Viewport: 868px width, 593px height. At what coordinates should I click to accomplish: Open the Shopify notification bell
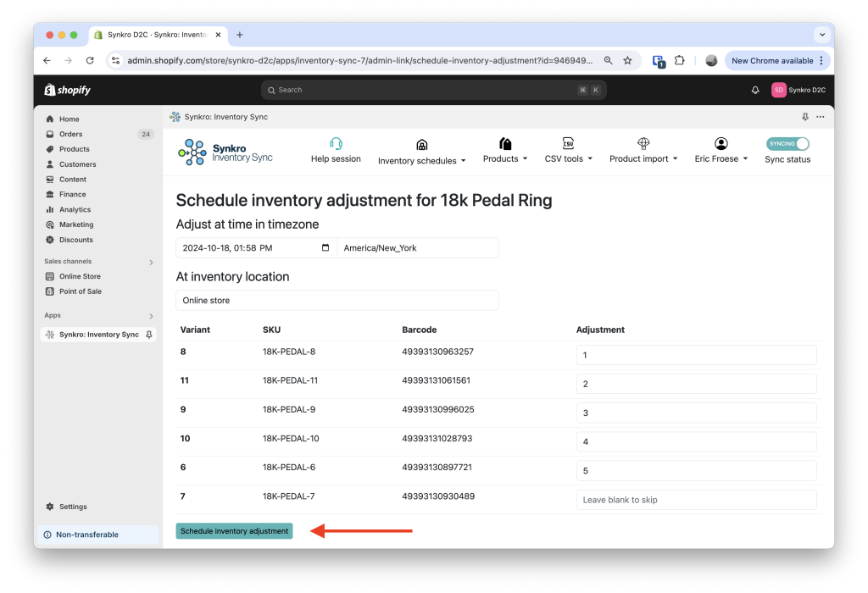point(755,90)
